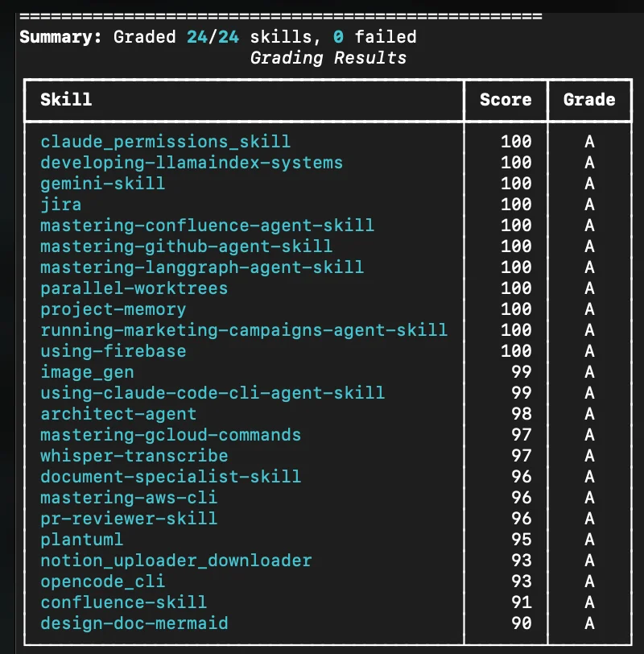Viewport: 644px width, 654px height.
Task: Open the mastering-confluence-agent-skill entry
Action: (207, 226)
